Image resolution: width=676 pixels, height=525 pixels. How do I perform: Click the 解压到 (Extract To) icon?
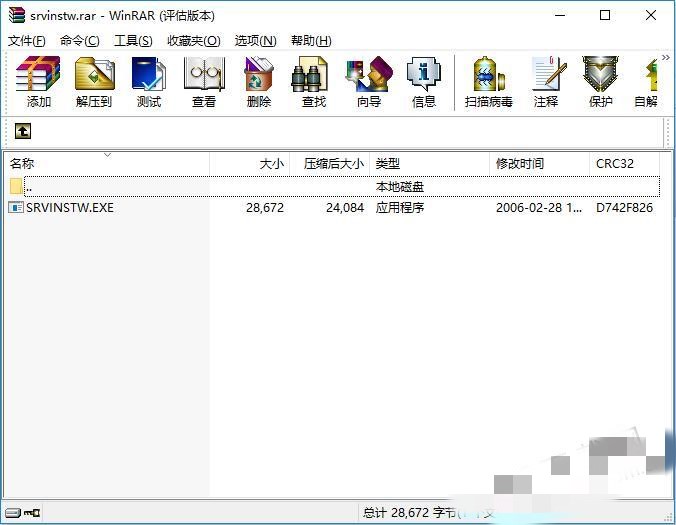pyautogui.click(x=94, y=82)
